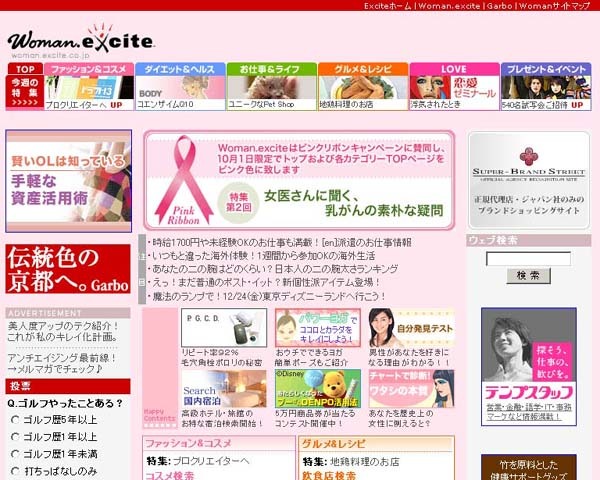Open the お仕事&ライフ navigation tab
Screen dimensions: 600x480
[x=272, y=69]
